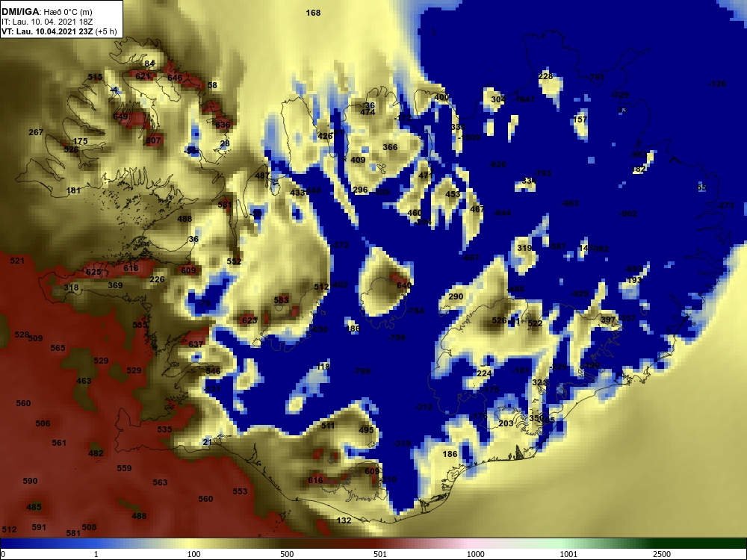Click the map value '226'
747x560 pixels.
(157, 279)
